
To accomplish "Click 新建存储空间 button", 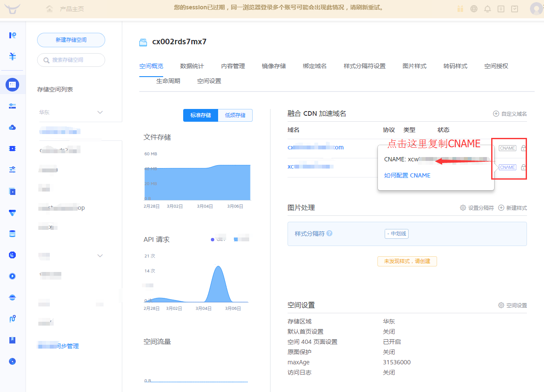I will coord(71,40).
